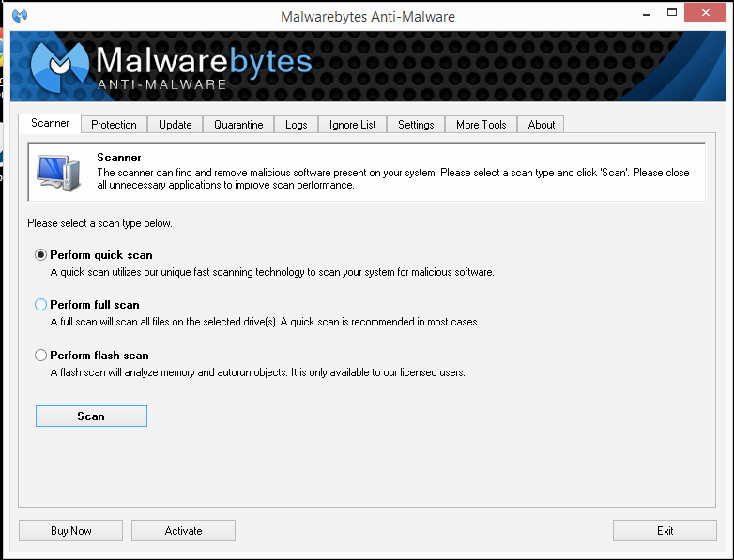Minimize the Malwarebytes window
734x560 pixels.
(x=647, y=13)
